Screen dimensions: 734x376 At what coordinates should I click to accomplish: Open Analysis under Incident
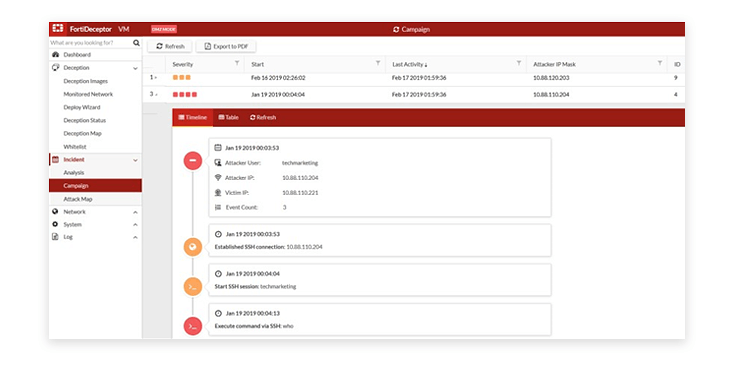click(74, 173)
